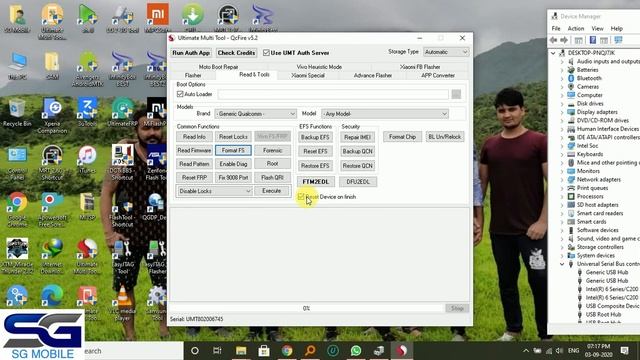The height and width of the screenshot is (360, 640).
Task: Click Device Manager help toolbar icon
Action: tap(592, 40)
